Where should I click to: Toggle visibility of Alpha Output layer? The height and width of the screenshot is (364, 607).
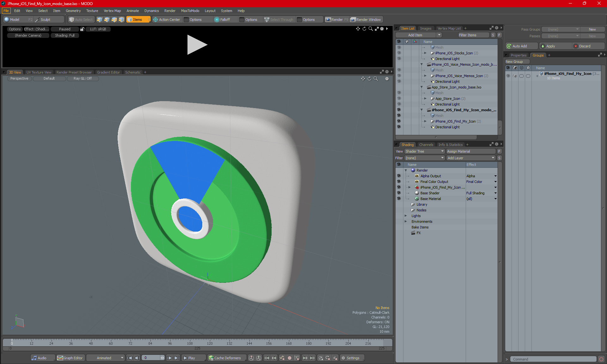click(x=399, y=176)
